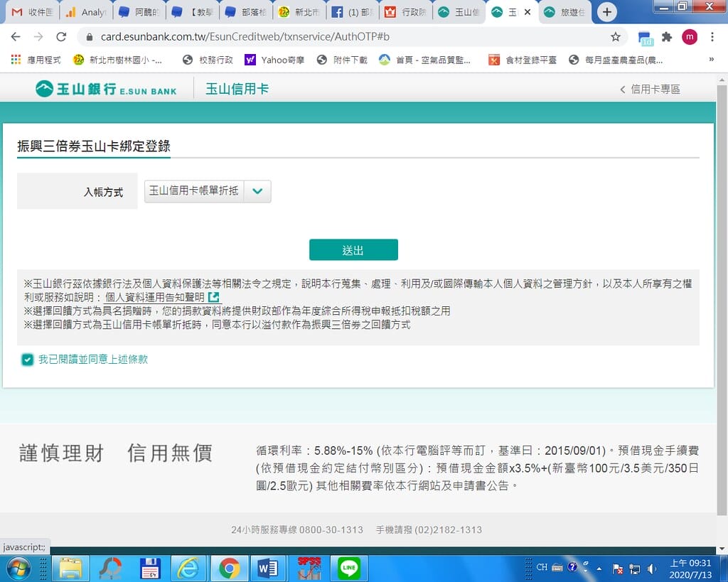Open 每月盛產農產品 bookmark
The height and width of the screenshot is (582, 728).
[x=616, y=60]
